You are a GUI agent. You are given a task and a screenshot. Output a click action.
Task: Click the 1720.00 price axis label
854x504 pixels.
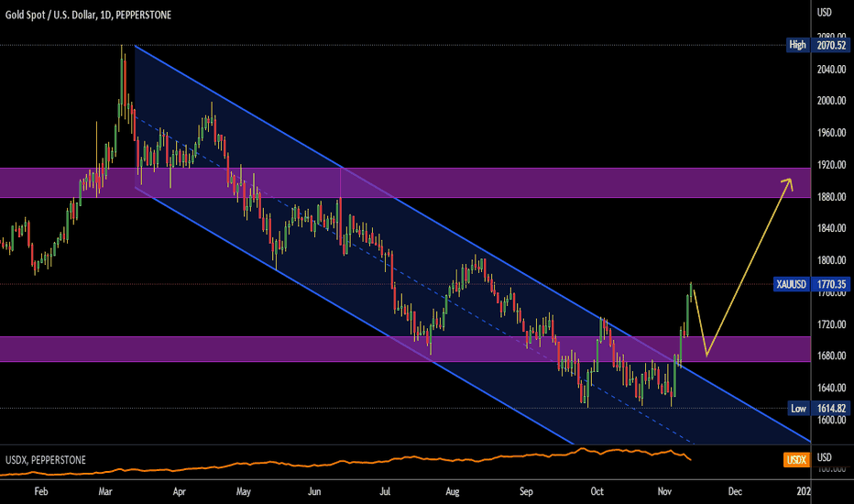click(832, 324)
